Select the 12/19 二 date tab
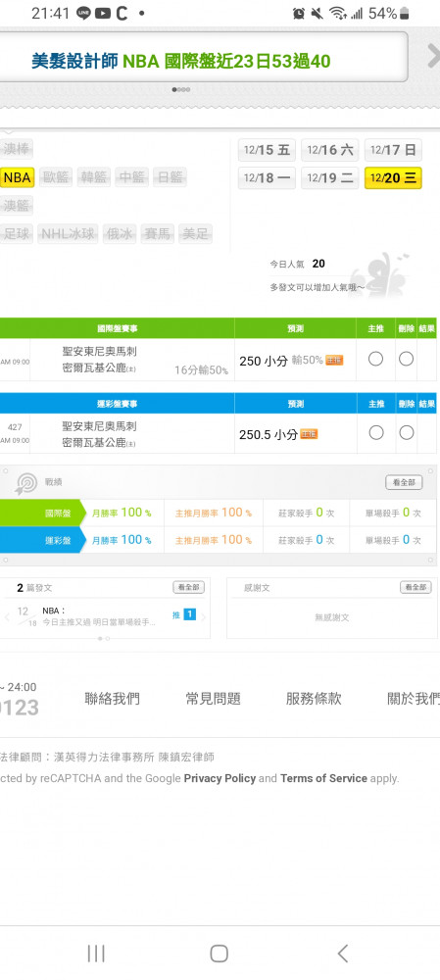Image resolution: width=440 pixels, height=980 pixels. tap(330, 178)
